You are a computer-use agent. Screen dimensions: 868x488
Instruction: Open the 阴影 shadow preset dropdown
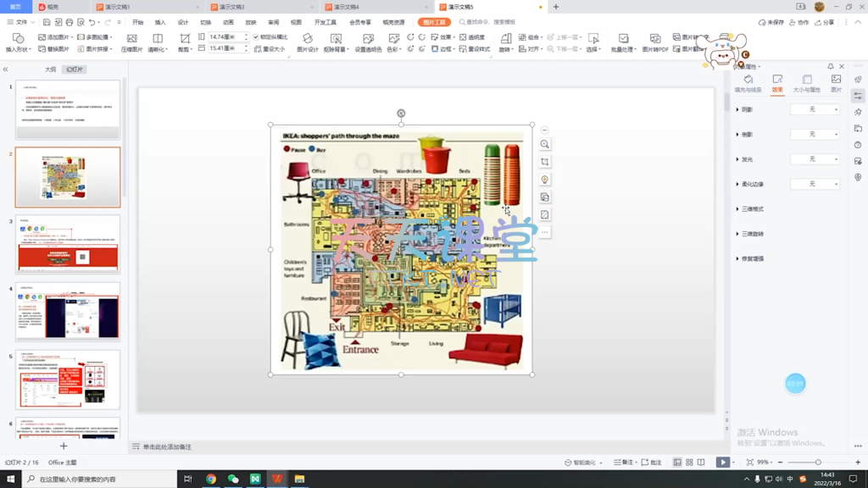pos(815,109)
